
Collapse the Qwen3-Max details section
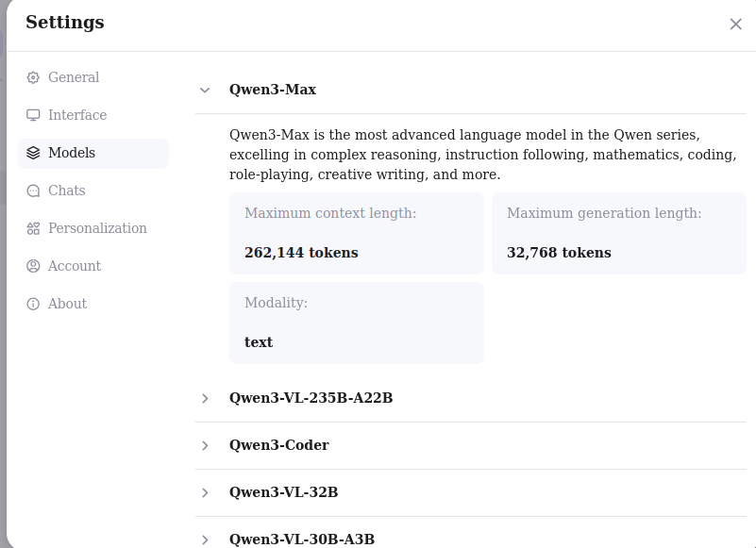point(205,90)
